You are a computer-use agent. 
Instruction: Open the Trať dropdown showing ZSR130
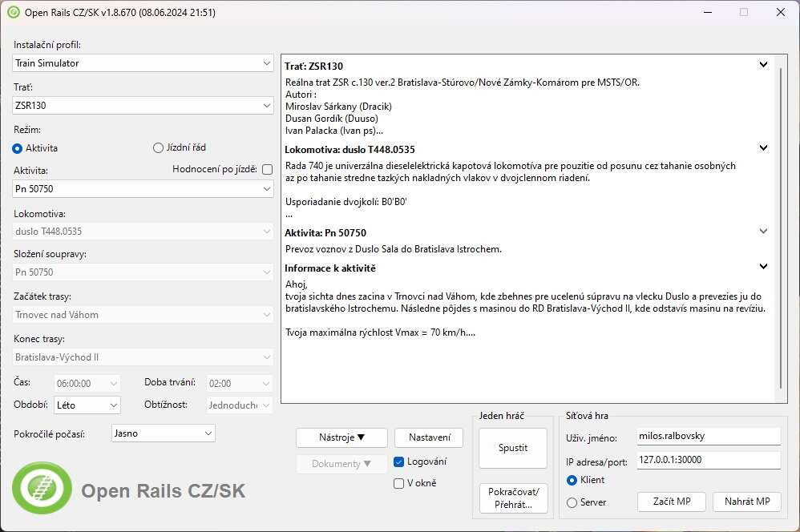pyautogui.click(x=143, y=106)
